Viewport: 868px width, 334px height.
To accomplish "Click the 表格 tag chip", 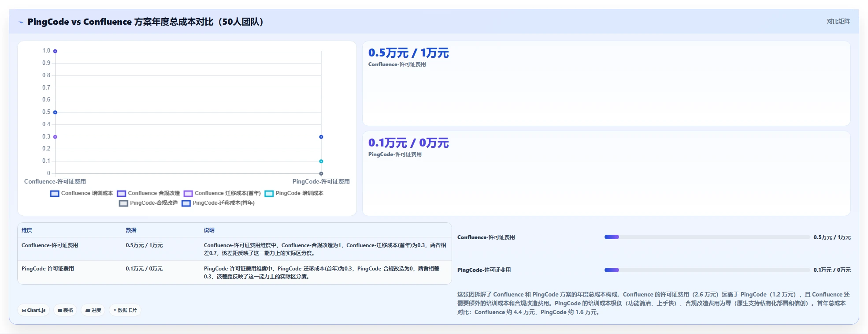I will pyautogui.click(x=65, y=310).
